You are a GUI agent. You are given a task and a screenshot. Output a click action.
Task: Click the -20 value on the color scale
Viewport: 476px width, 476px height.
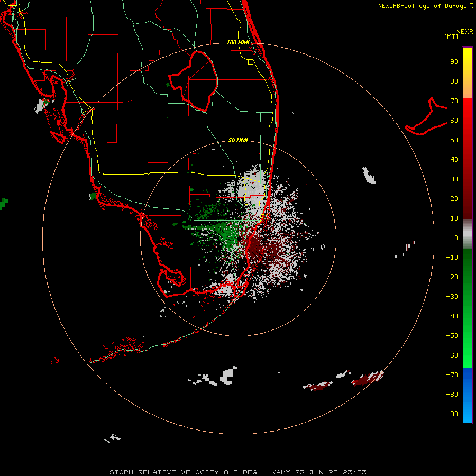tap(452, 277)
